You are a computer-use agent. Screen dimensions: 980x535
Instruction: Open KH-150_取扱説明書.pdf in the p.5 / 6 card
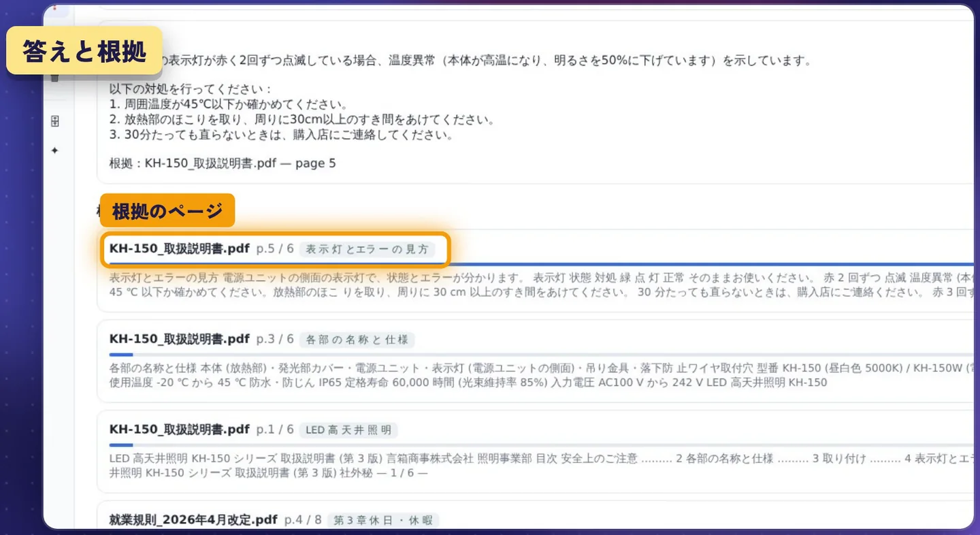[180, 248]
